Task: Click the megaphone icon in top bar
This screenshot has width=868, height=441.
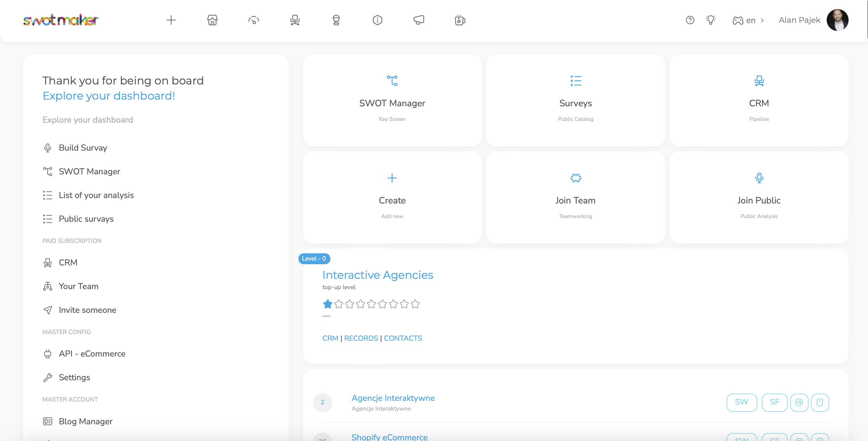Action: [419, 20]
